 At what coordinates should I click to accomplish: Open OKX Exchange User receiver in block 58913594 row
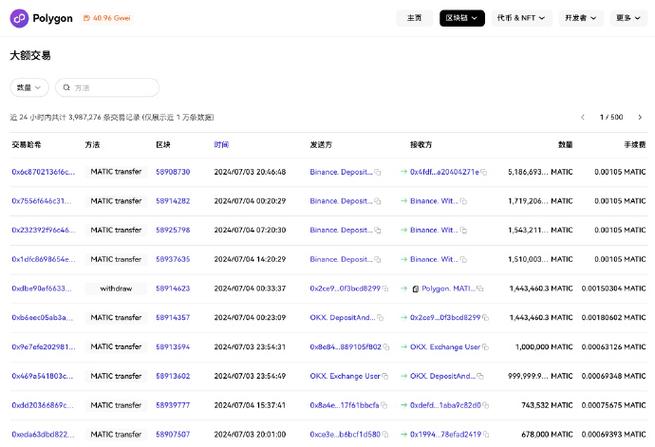(445, 347)
